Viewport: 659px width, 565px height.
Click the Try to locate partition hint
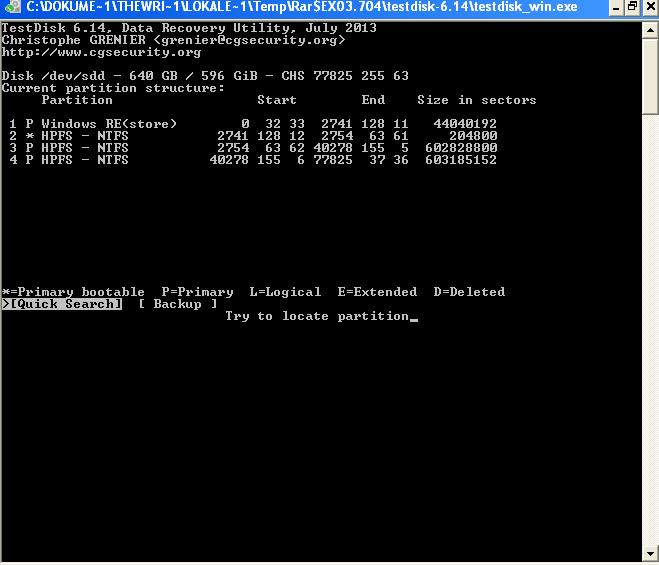317,316
